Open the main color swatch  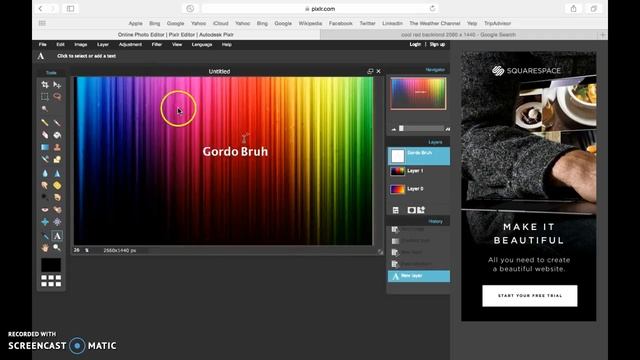(x=51, y=265)
